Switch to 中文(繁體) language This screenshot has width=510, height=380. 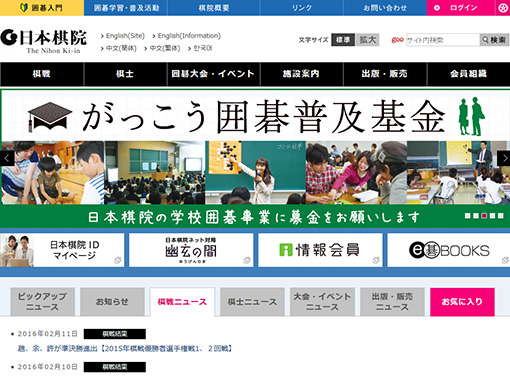pos(165,48)
